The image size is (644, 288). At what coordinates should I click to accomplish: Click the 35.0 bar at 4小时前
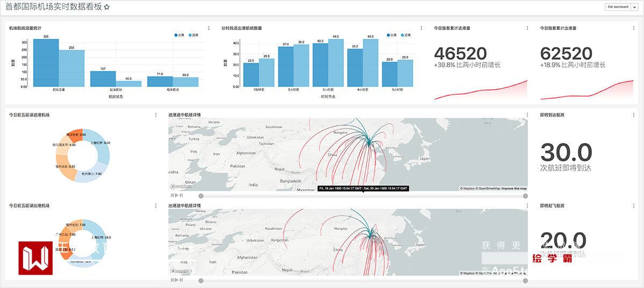coord(355,68)
